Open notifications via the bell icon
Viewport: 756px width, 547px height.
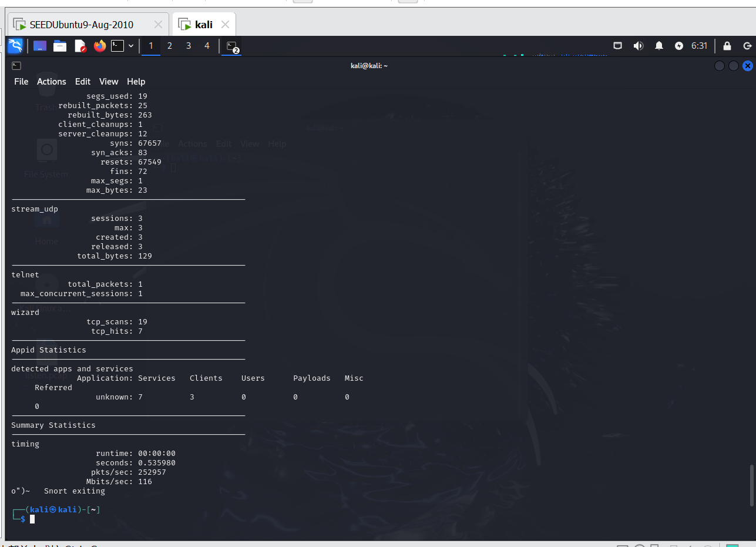[x=659, y=46]
